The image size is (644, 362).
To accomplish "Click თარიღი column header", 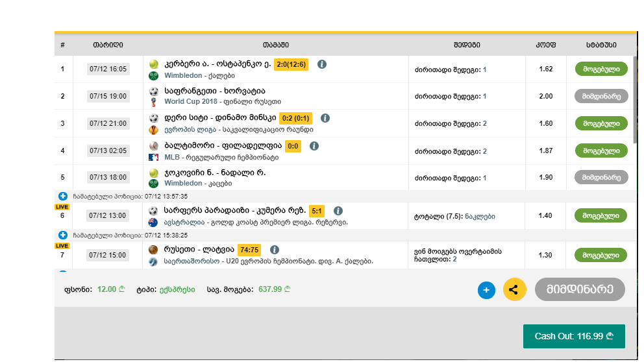I will [x=108, y=45].
